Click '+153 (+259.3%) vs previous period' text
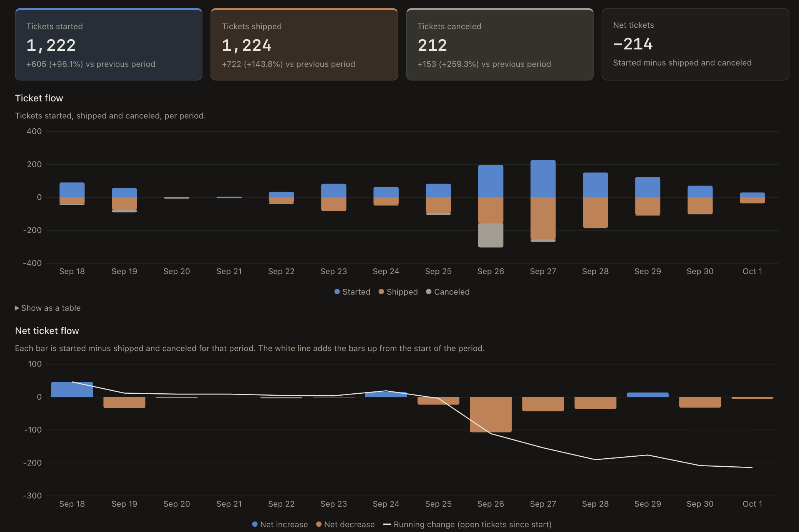 [484, 64]
